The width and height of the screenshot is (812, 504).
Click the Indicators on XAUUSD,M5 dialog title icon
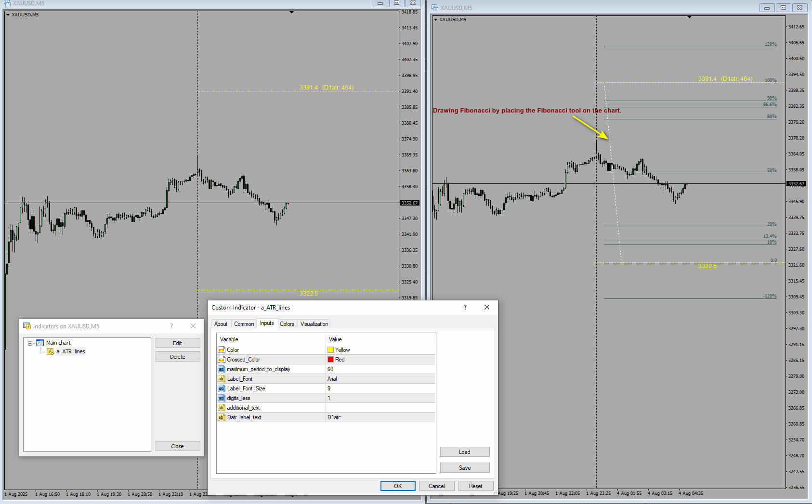click(27, 326)
